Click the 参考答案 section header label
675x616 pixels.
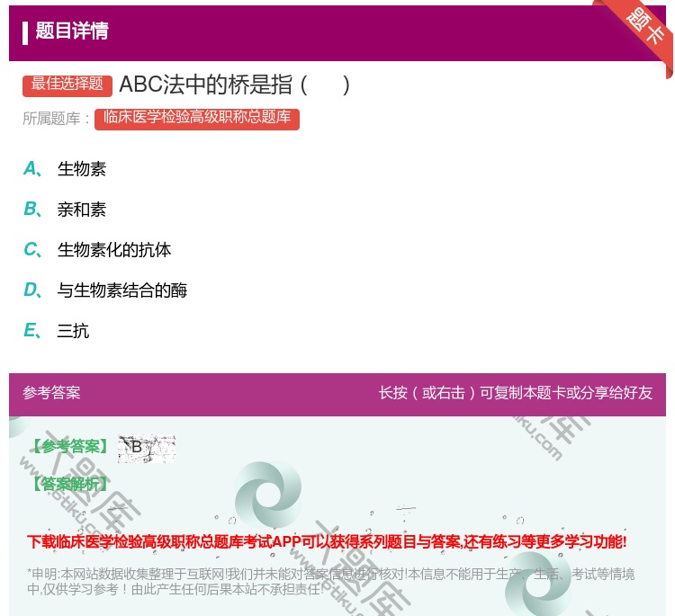(x=51, y=393)
